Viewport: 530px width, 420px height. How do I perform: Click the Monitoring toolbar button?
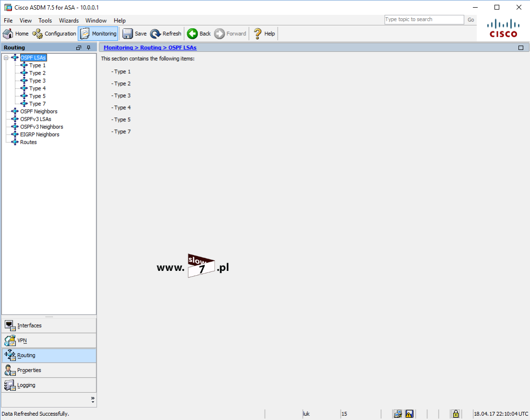point(98,34)
